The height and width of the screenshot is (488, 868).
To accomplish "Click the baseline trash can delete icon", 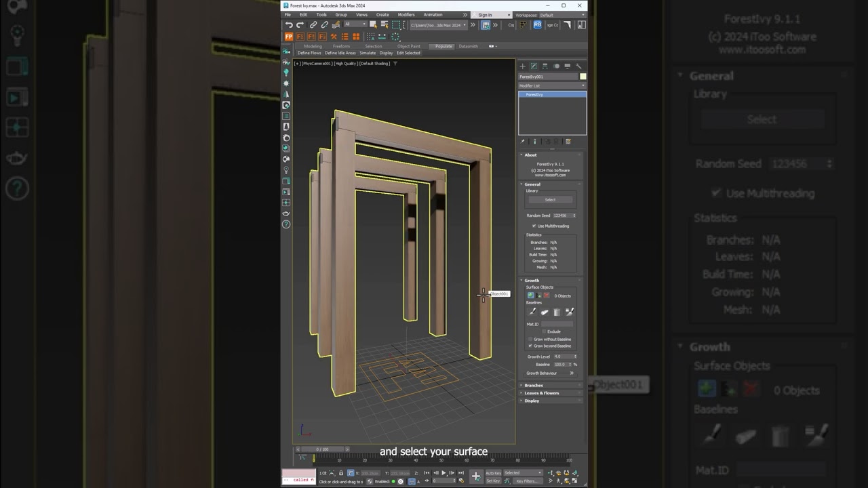I will [557, 312].
